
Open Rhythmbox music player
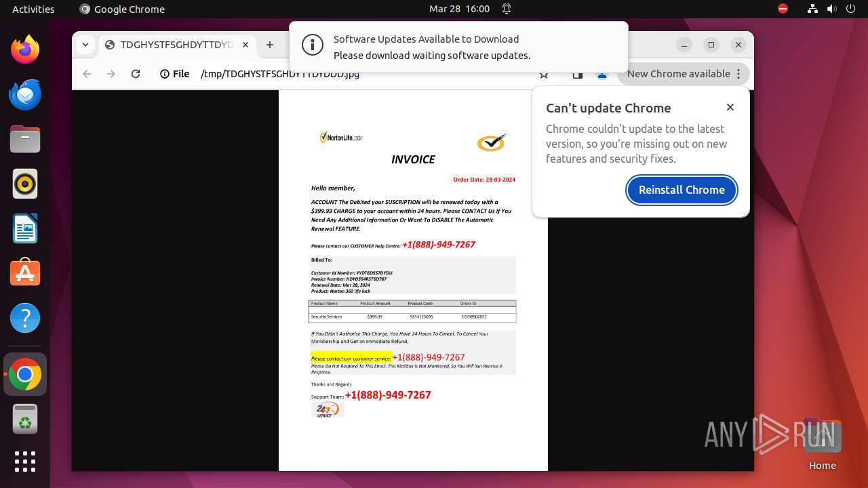[25, 184]
